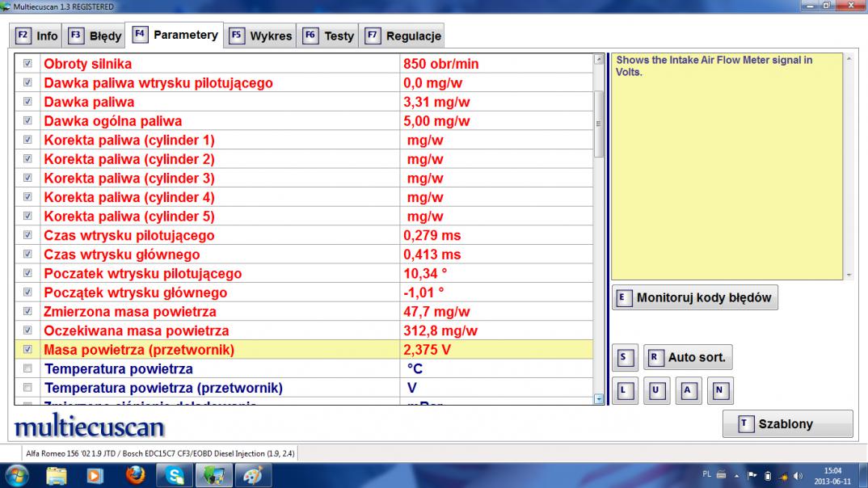
Task: Click the S button beside Auto sort
Action: (623, 357)
